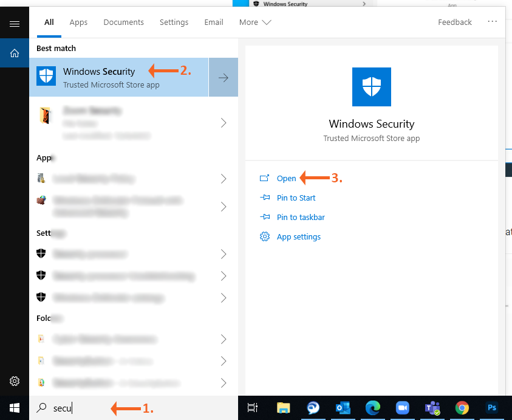
Task: Open Photoshop from the taskbar
Action: tap(492, 408)
